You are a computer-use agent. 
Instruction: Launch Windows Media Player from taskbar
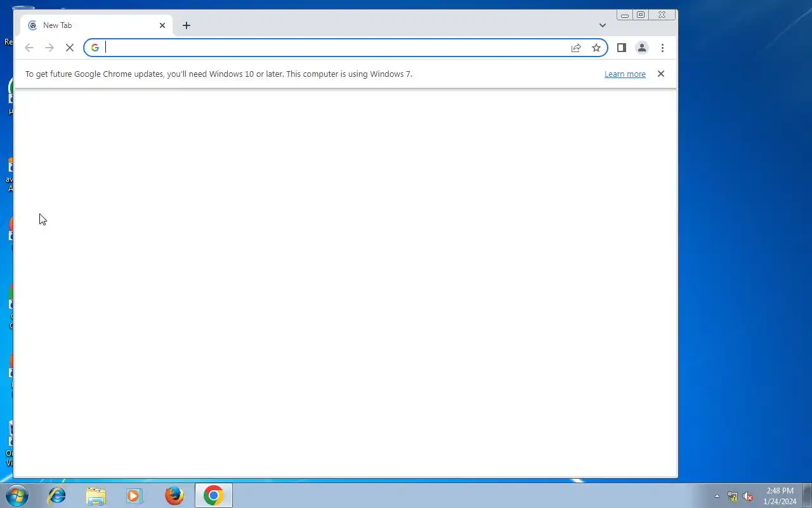pos(134,495)
